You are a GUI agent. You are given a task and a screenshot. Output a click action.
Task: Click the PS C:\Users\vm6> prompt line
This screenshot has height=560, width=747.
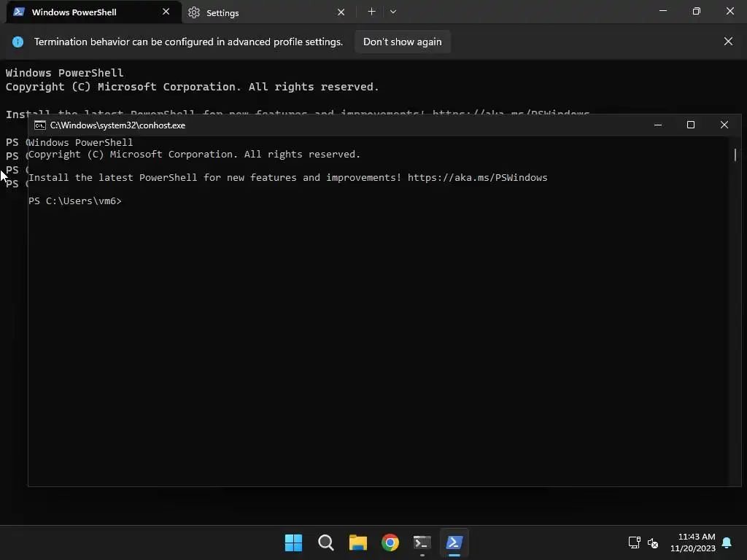(75, 201)
